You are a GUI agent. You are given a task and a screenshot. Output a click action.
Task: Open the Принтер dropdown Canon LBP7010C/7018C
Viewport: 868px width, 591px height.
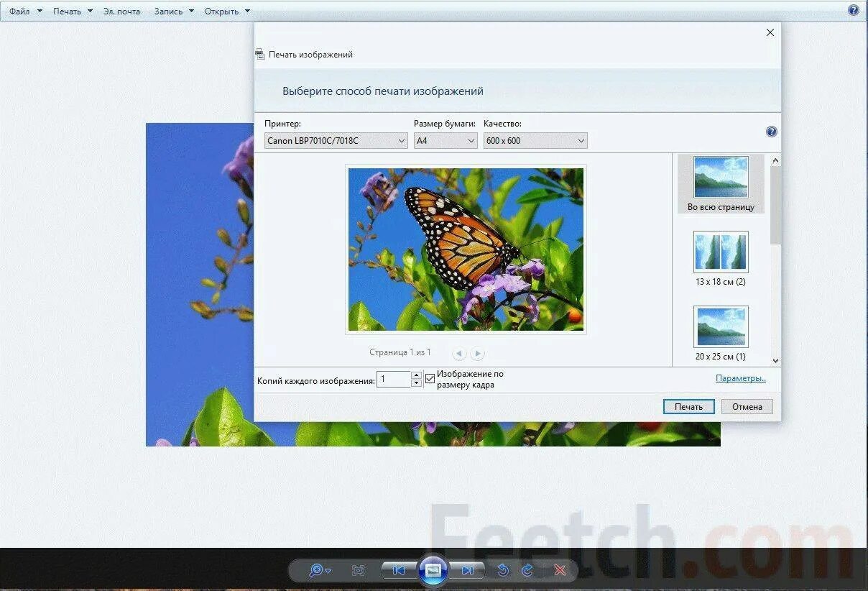point(336,141)
